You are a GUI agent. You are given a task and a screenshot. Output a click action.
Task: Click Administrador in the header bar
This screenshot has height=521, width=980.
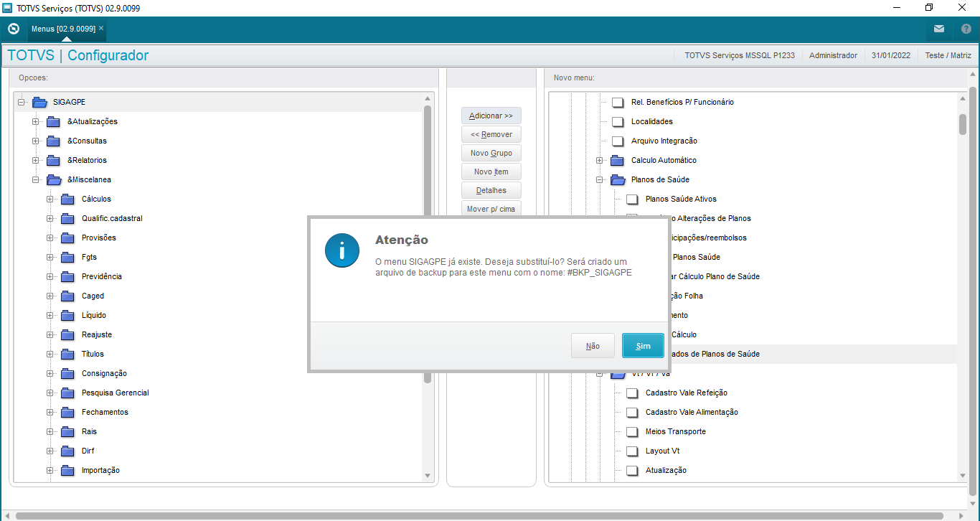(x=833, y=55)
